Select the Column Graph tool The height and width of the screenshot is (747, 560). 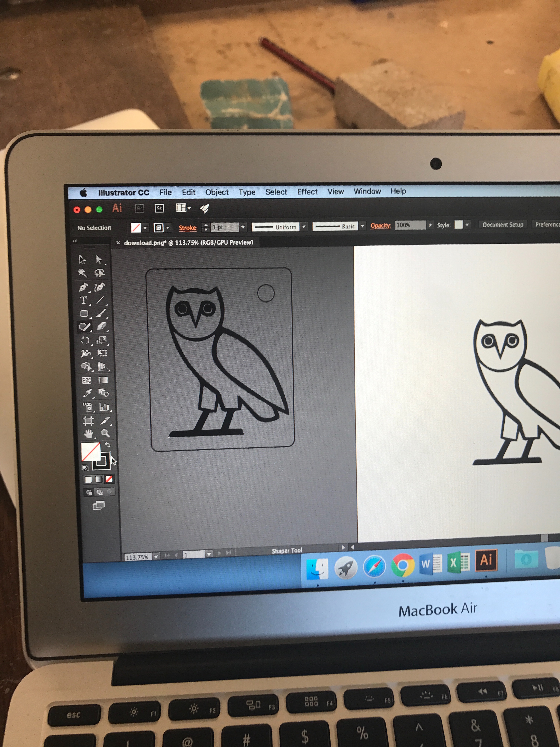click(104, 407)
